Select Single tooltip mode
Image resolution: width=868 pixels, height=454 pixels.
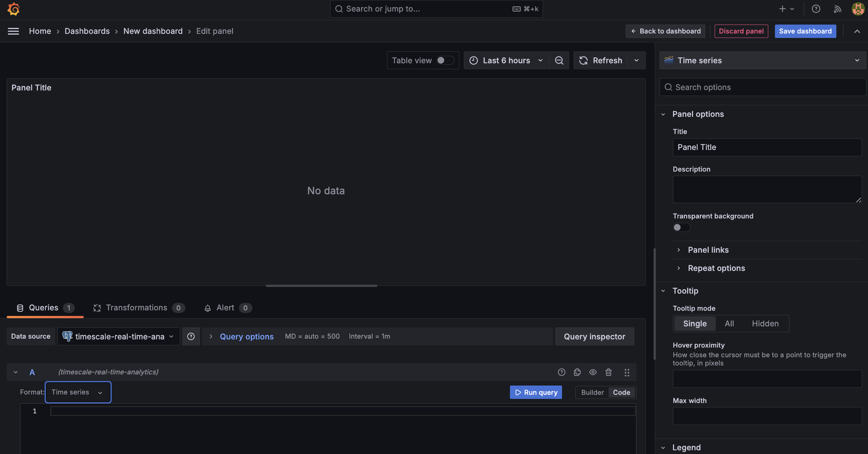(695, 323)
